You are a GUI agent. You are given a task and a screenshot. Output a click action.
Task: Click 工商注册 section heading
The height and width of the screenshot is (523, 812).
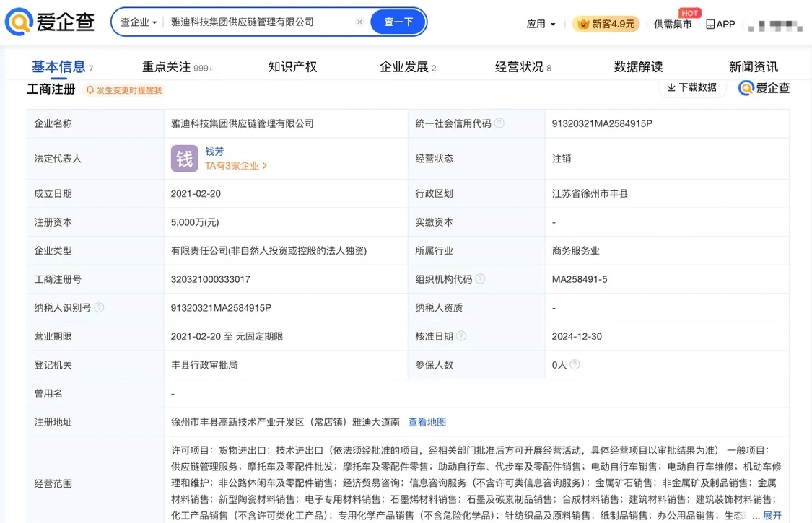click(x=51, y=89)
